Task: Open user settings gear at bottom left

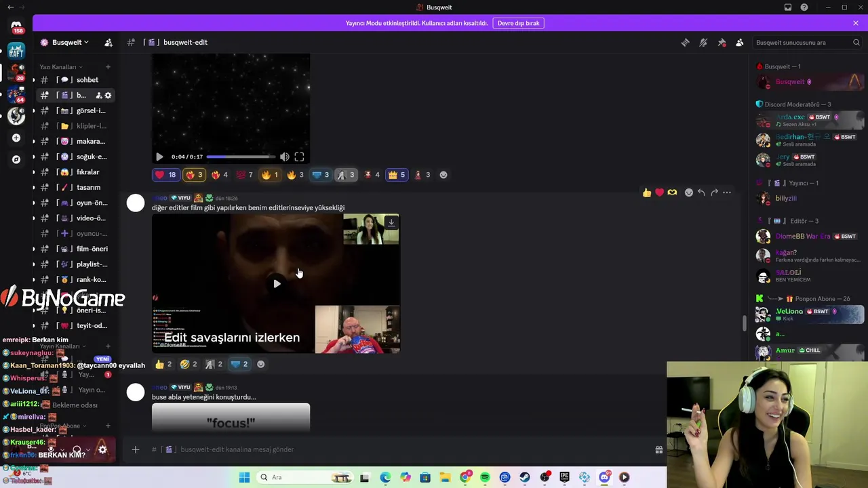Action: pos(102,449)
